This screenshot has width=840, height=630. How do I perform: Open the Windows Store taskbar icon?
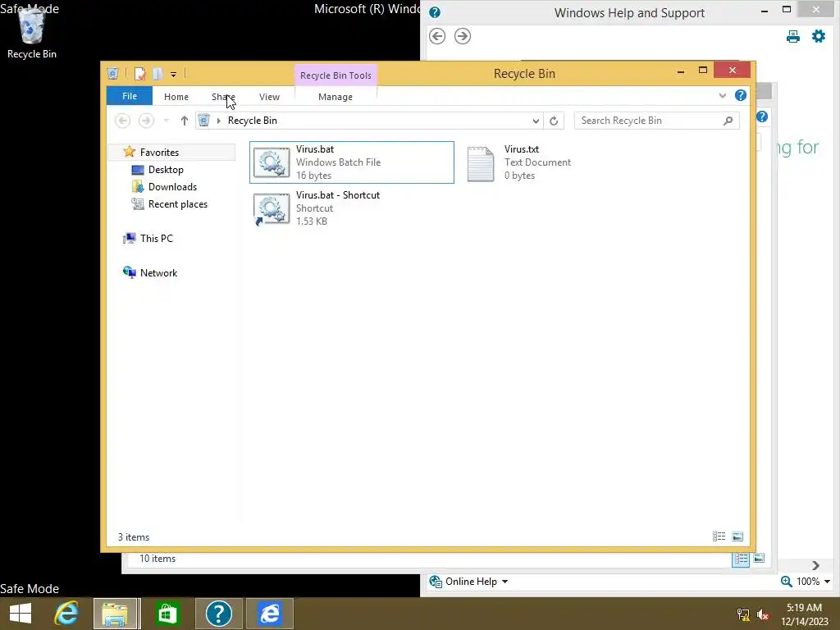(x=167, y=614)
